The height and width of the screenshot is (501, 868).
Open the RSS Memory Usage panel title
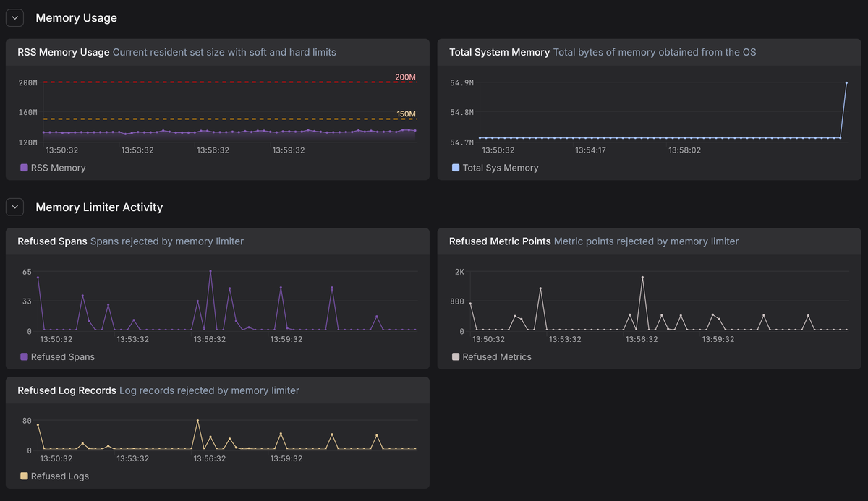tap(64, 52)
